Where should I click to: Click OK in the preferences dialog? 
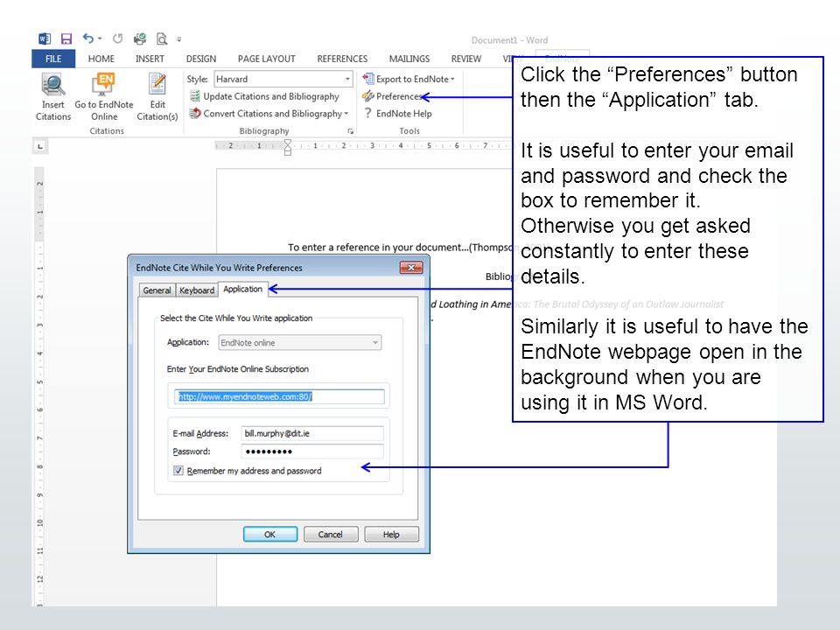270,534
